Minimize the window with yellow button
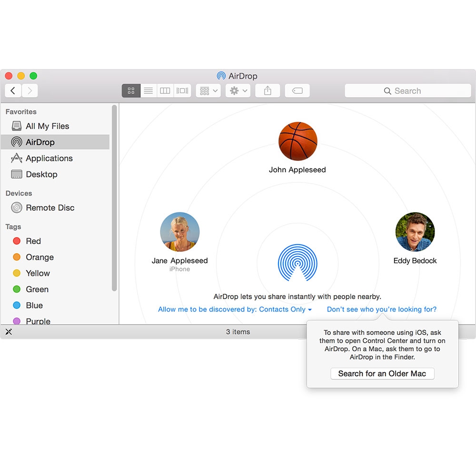Screen dimensions: 476x476 [21, 76]
